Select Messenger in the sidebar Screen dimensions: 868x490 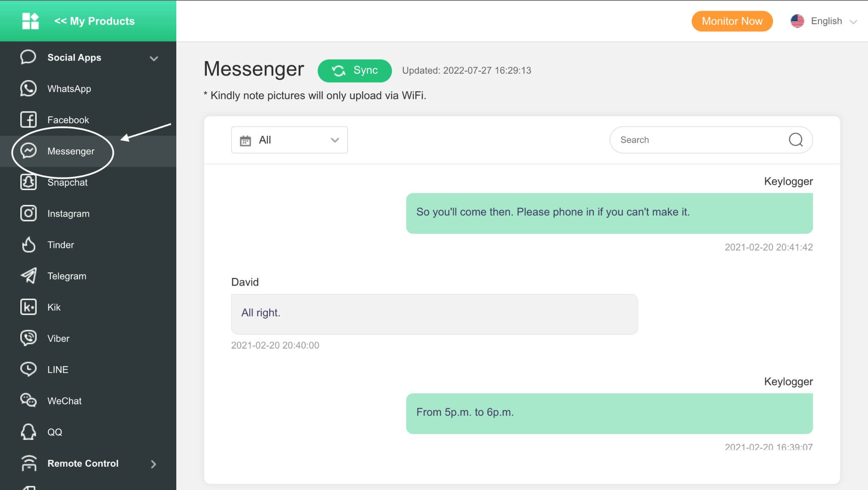88,151
